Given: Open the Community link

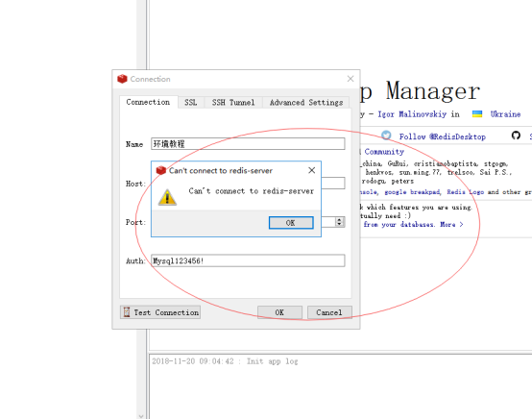Looking at the screenshot, I should click(x=384, y=152).
